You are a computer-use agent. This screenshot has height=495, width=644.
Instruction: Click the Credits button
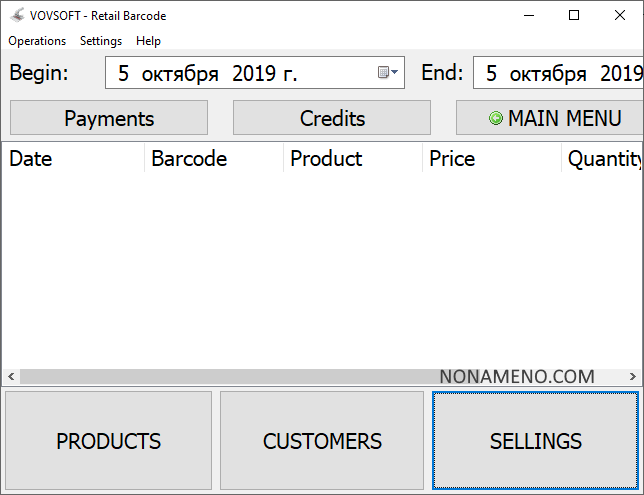point(332,118)
